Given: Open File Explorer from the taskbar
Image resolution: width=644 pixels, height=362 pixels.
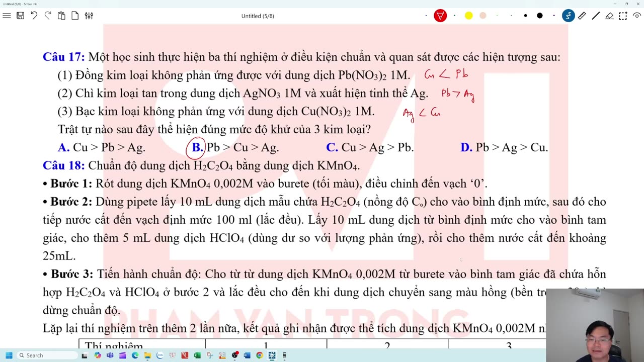Looking at the screenshot, I should click(147, 355).
